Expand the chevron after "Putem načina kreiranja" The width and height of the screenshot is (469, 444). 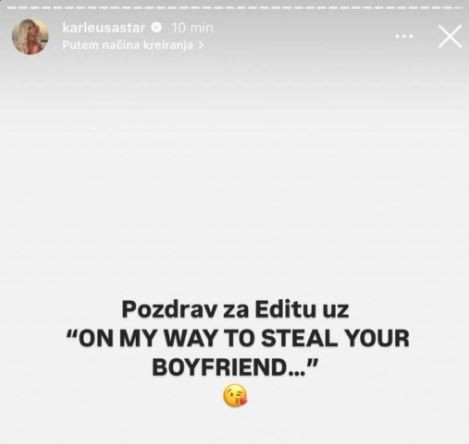[201, 45]
